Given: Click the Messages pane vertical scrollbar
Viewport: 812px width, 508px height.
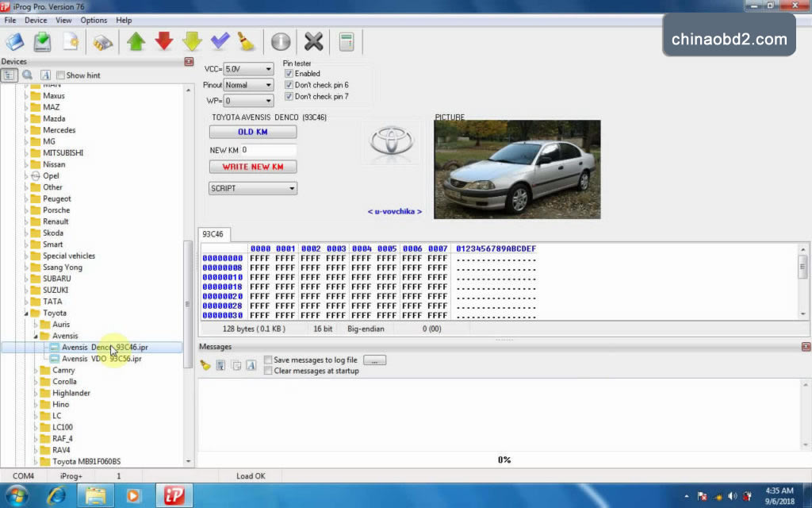Looking at the screenshot, I should [806, 414].
